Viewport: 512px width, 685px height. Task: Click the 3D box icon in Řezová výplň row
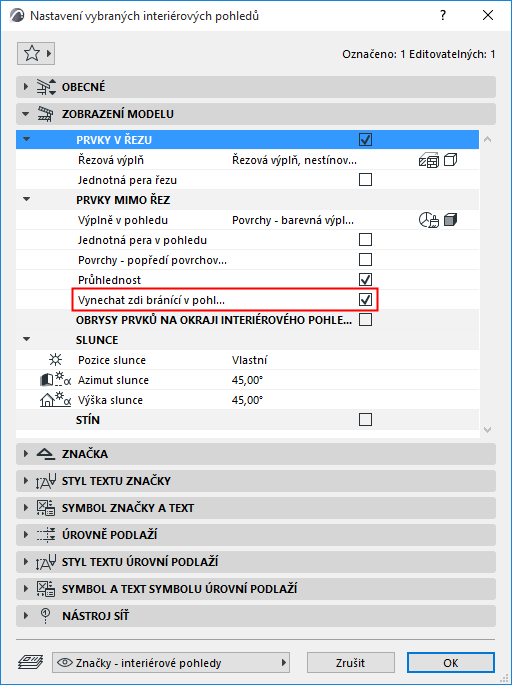[450, 160]
